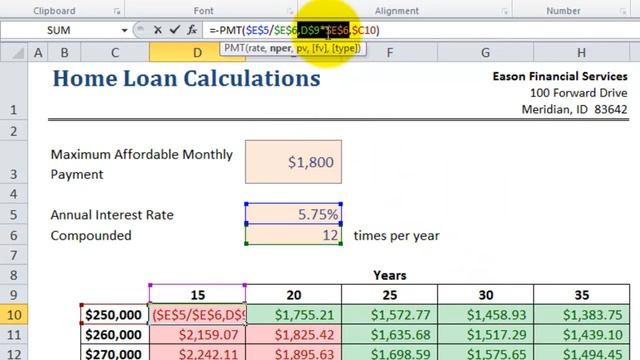Click the 20 years header cell

click(x=293, y=295)
